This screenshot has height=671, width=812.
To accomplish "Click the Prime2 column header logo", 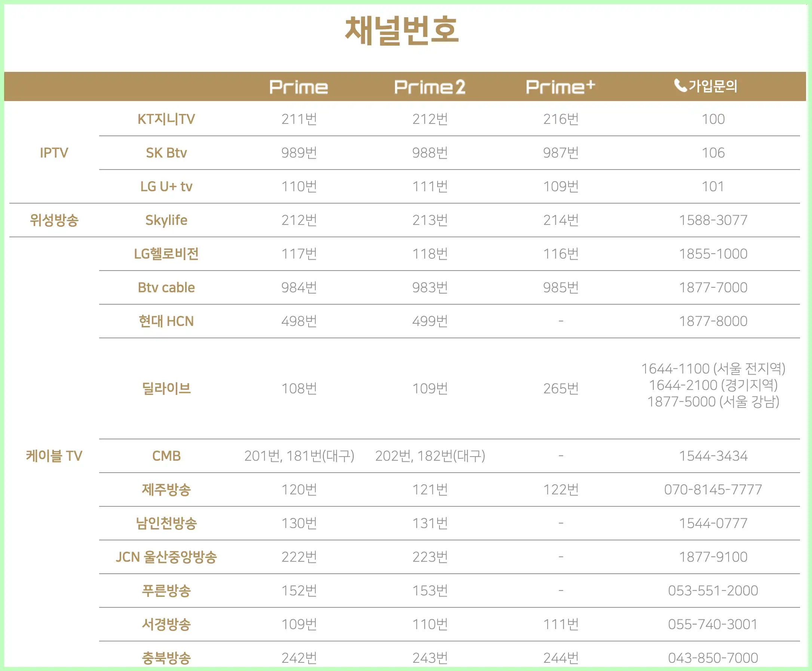I will (x=430, y=87).
